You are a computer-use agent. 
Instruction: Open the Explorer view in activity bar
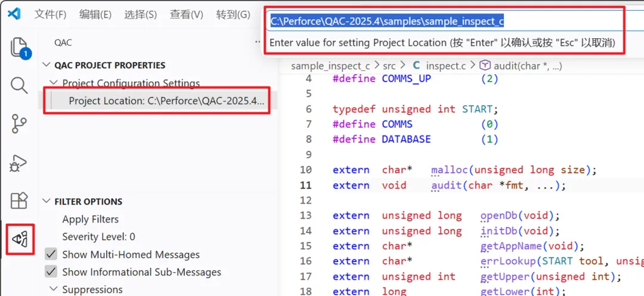[20, 48]
